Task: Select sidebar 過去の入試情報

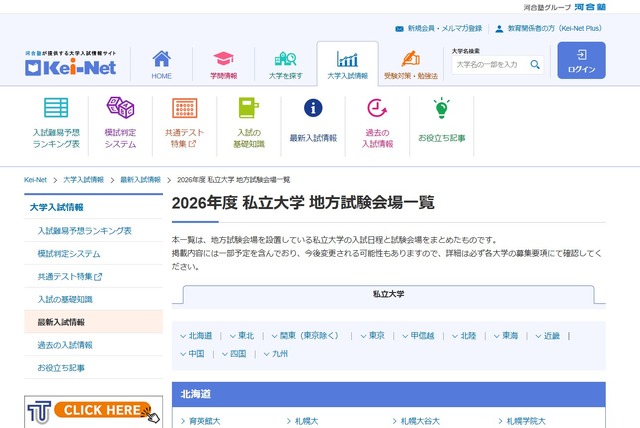Action: [65, 345]
